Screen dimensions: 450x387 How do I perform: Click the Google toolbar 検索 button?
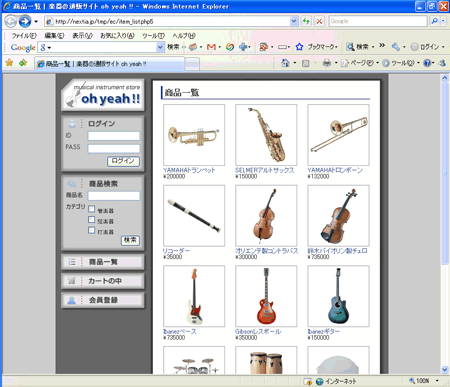tap(173, 47)
